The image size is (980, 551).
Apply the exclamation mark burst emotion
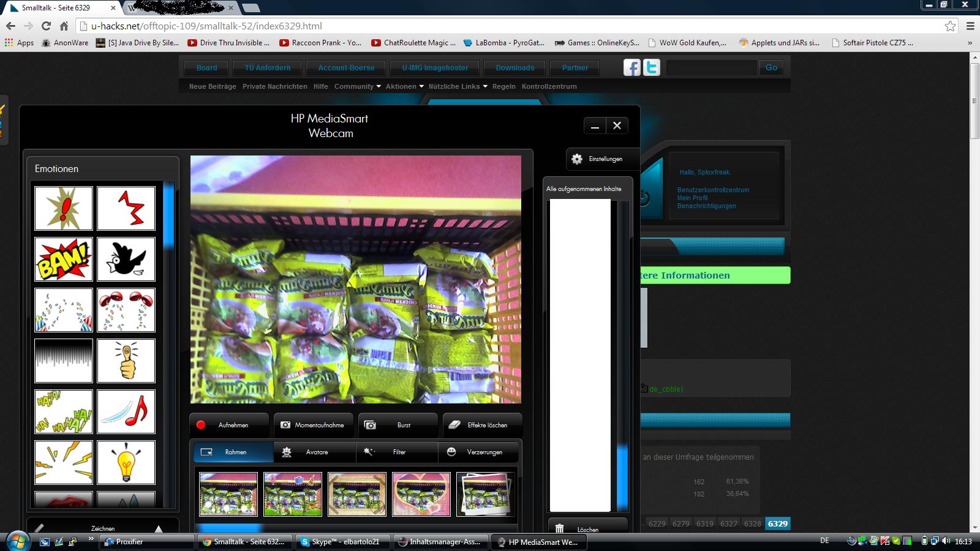pos(64,209)
